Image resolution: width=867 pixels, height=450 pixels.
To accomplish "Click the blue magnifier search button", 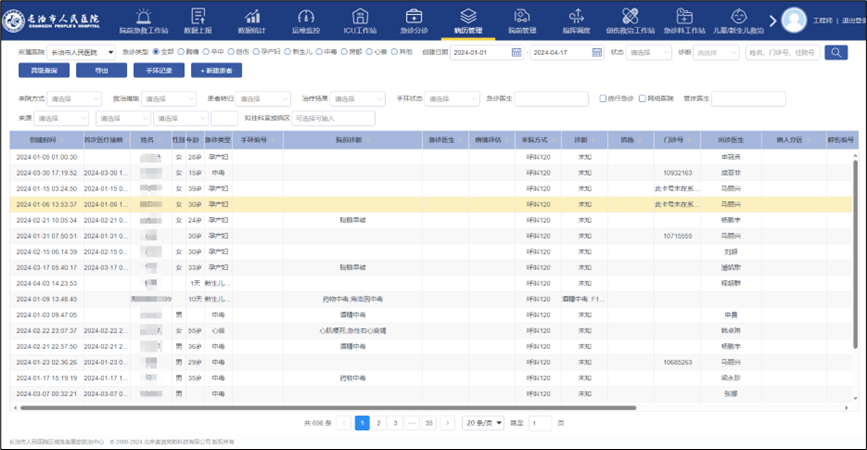I will click(836, 53).
